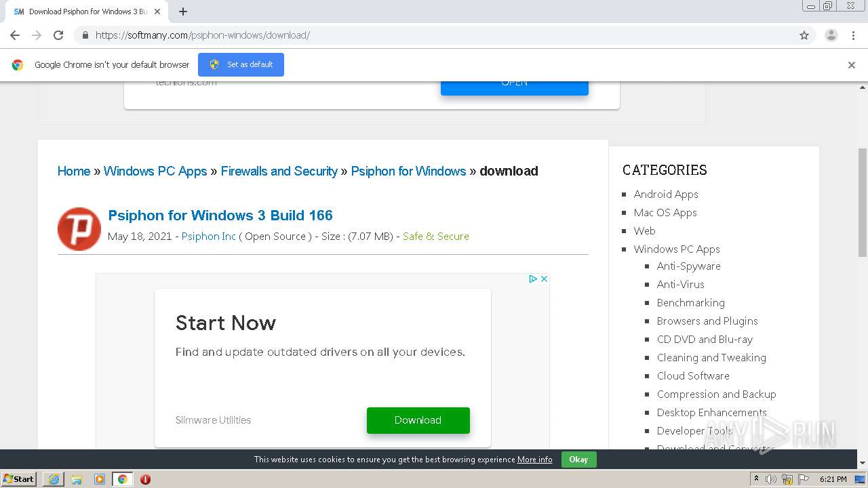Open Internet Explorer from the taskbar
The image size is (868, 488).
coord(54,479)
